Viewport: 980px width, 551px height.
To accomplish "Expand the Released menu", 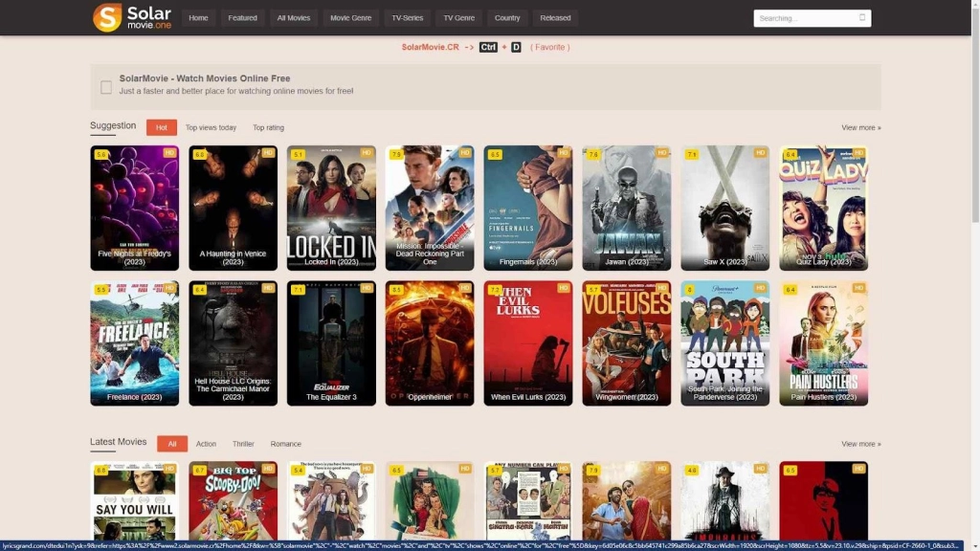I will tap(555, 18).
